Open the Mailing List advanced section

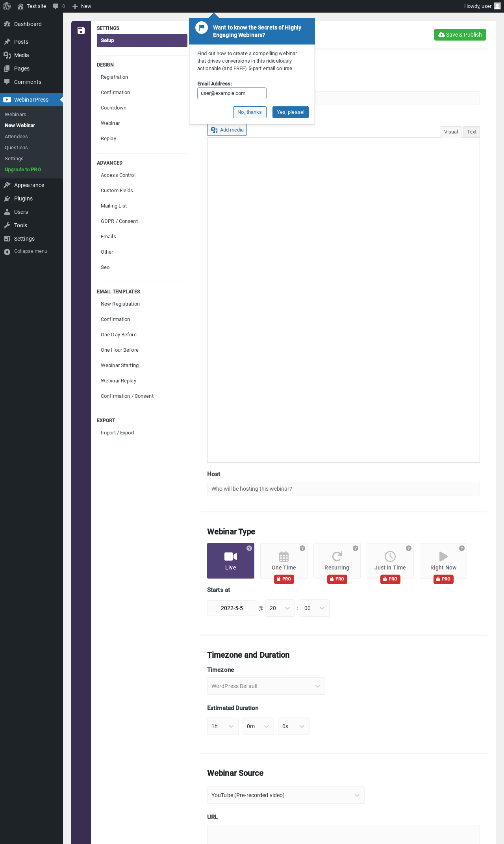[142, 206]
